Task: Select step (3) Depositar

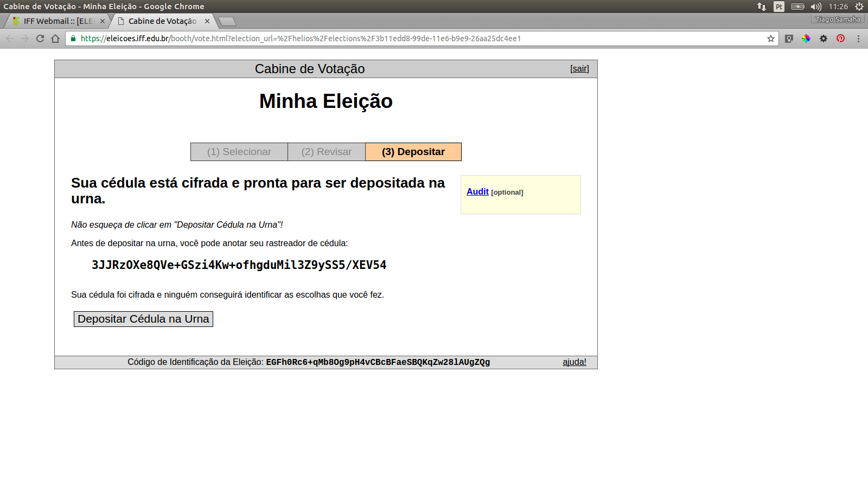Action: point(413,152)
